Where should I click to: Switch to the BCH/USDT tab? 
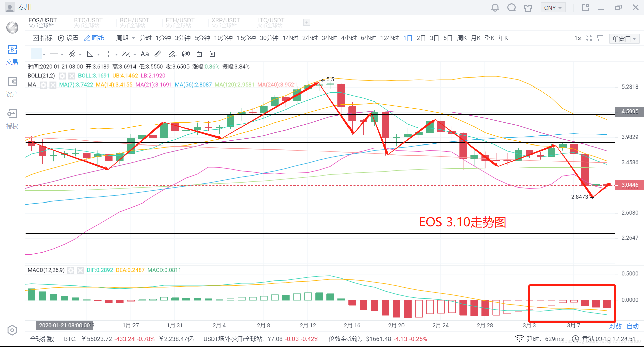coord(135,23)
